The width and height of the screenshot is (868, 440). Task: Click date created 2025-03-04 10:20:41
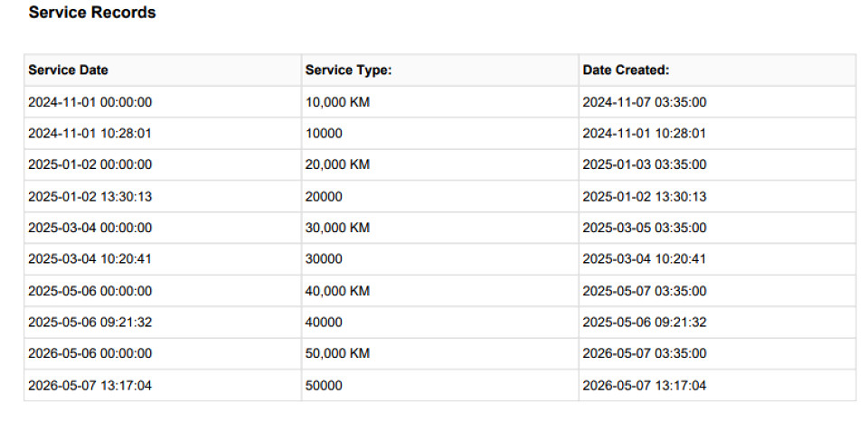click(x=645, y=259)
